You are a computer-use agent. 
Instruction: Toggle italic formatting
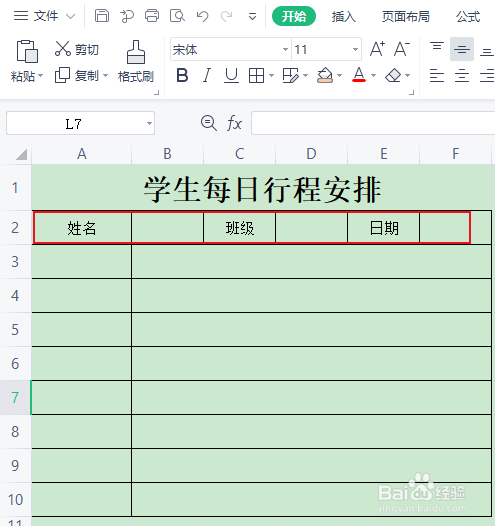pyautogui.click(x=207, y=75)
